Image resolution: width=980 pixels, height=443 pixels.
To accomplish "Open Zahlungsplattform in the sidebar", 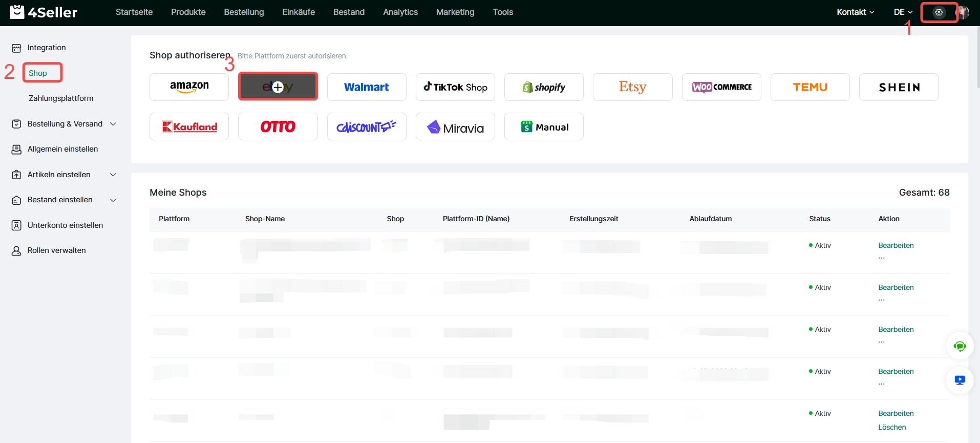I will pos(61,98).
